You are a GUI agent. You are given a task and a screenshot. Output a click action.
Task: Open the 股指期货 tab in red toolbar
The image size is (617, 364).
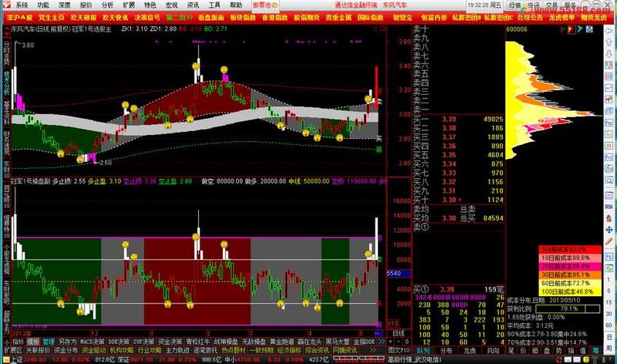coord(307,18)
